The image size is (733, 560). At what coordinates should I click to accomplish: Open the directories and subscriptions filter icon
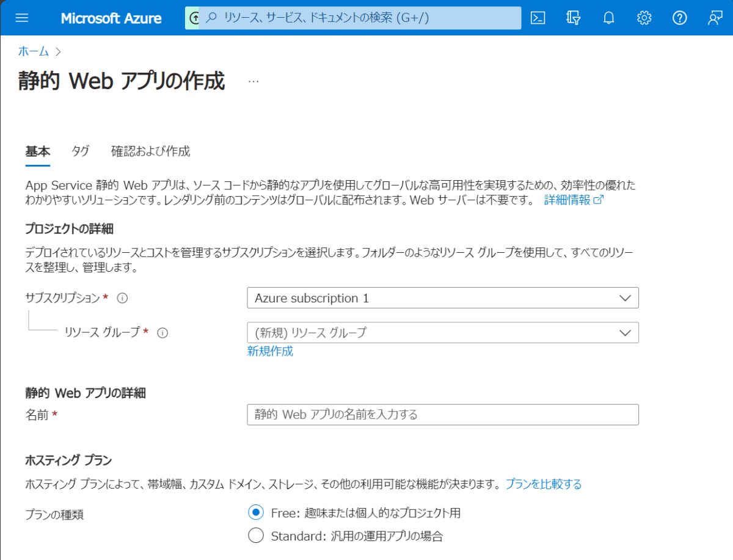tap(573, 18)
